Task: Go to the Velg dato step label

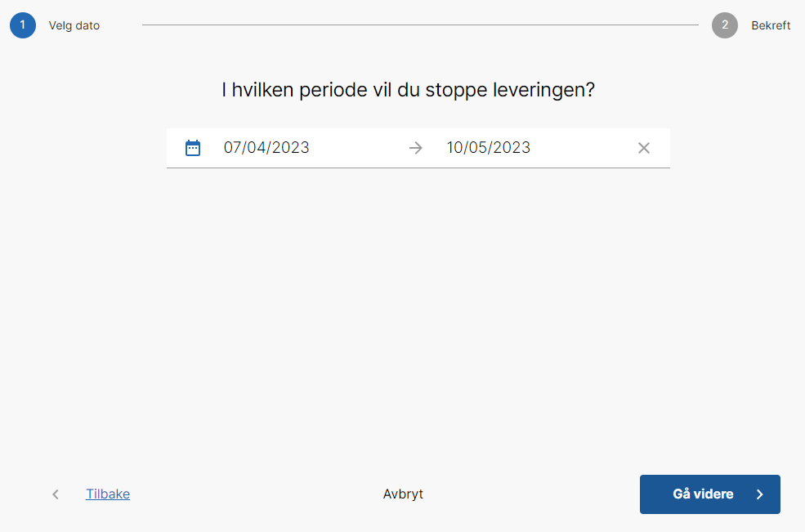Action: point(74,25)
